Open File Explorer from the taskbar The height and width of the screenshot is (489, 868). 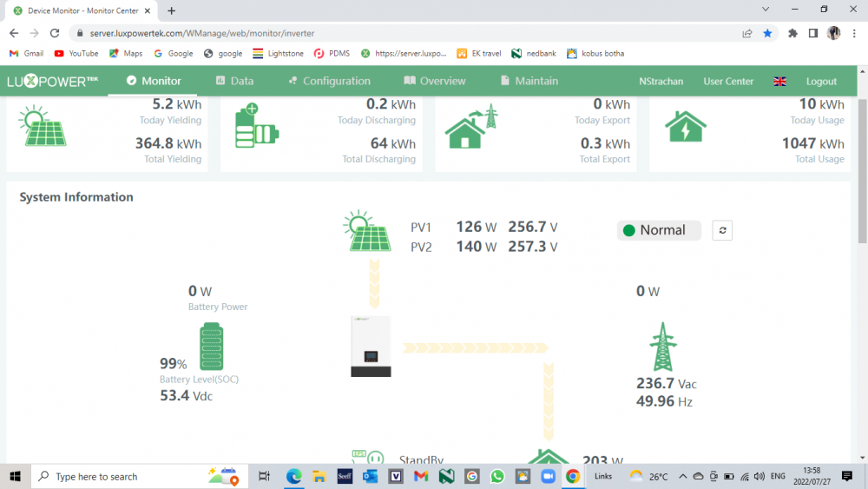pos(319,476)
